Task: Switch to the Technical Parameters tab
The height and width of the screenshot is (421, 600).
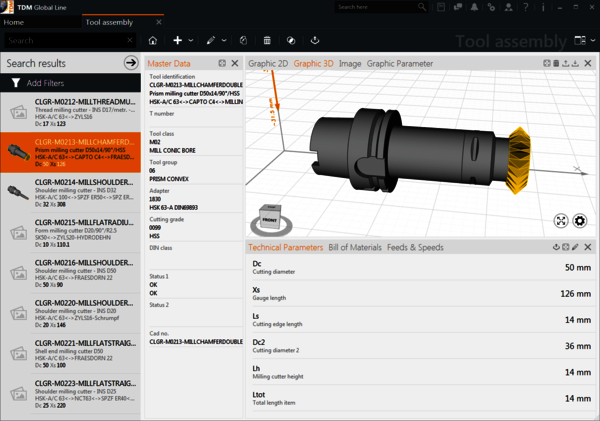Action: (285, 247)
